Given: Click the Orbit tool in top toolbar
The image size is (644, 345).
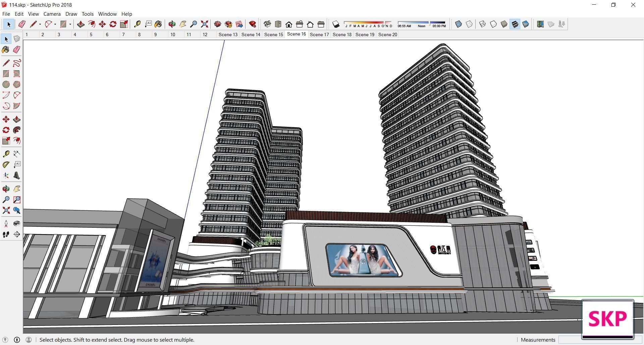Looking at the screenshot, I should click(x=172, y=24).
